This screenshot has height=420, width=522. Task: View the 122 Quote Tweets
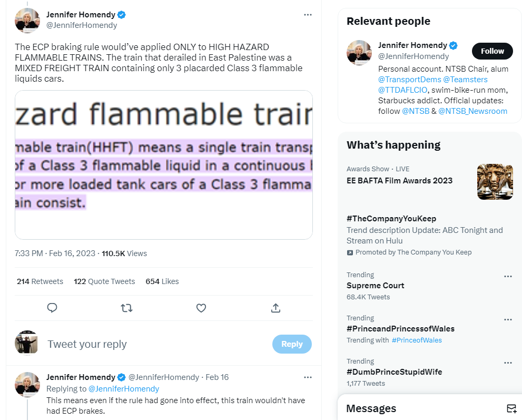(x=104, y=281)
